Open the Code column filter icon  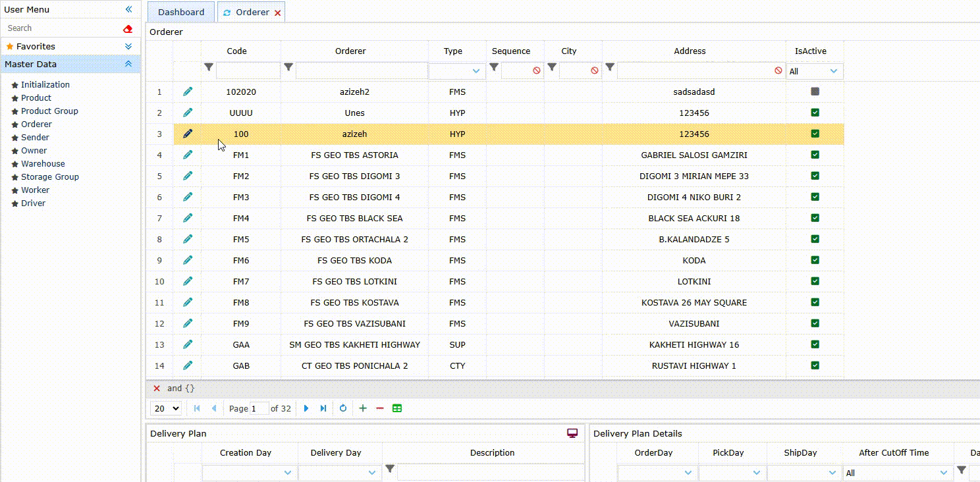point(209,67)
